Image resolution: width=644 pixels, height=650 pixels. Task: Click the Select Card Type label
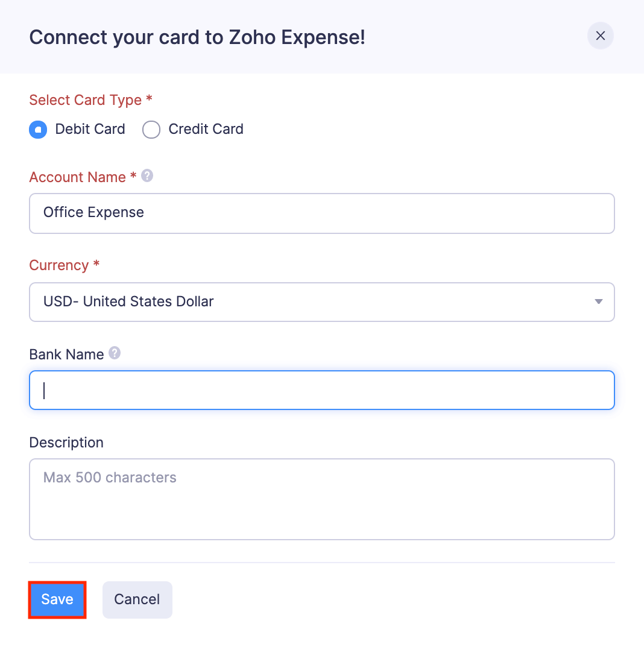pyautogui.click(x=85, y=100)
